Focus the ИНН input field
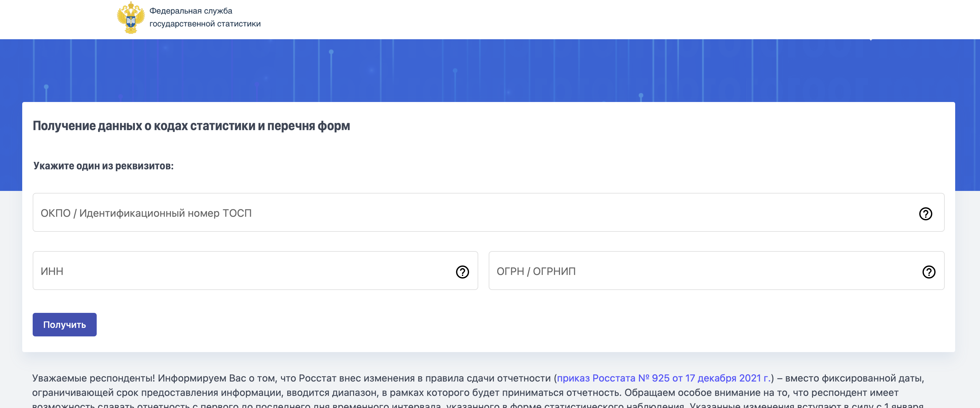Screen dimensions: 980x408 pyautogui.click(x=255, y=271)
